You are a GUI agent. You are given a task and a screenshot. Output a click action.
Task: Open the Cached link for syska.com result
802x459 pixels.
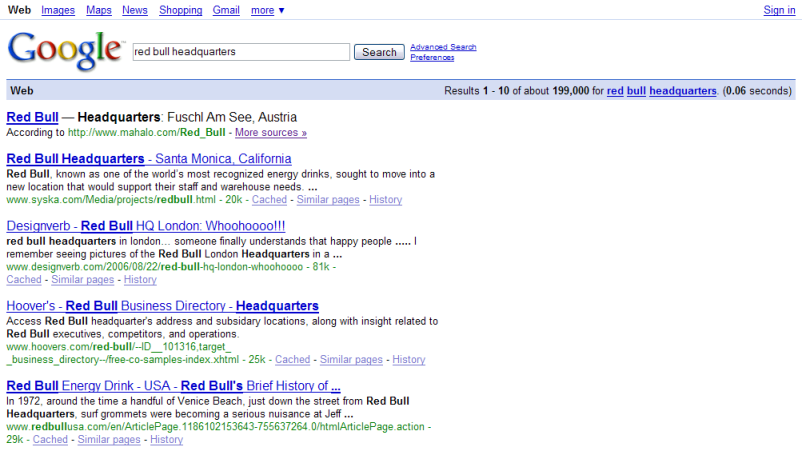point(269,200)
